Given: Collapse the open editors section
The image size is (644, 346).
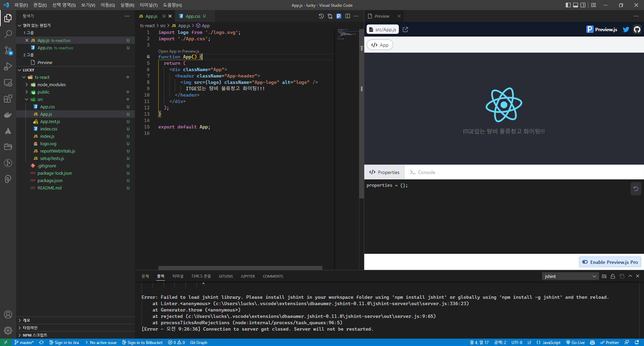Looking at the screenshot, I should tap(19, 25).
